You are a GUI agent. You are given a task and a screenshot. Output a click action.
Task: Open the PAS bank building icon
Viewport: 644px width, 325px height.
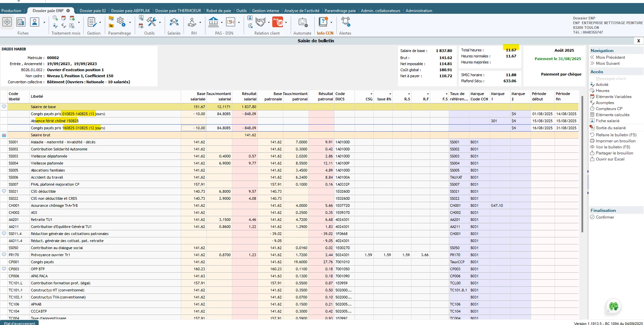pos(213,22)
